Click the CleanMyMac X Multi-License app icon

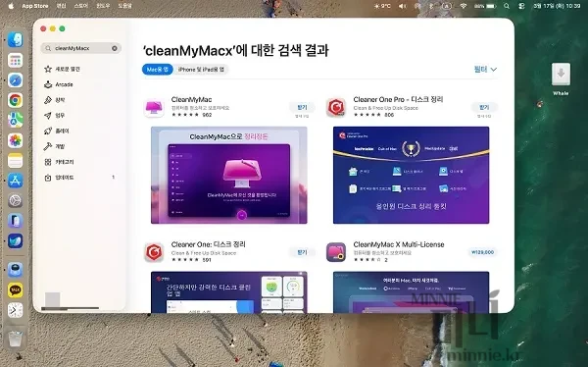coord(336,252)
